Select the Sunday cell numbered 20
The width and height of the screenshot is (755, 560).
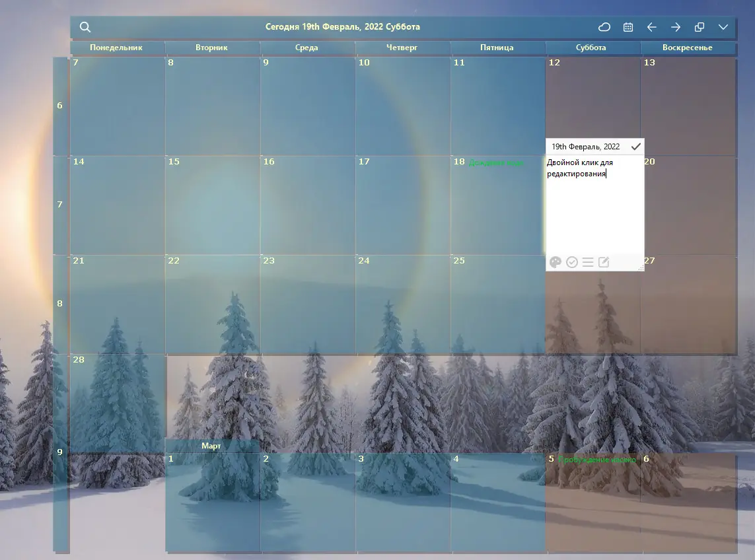point(691,205)
